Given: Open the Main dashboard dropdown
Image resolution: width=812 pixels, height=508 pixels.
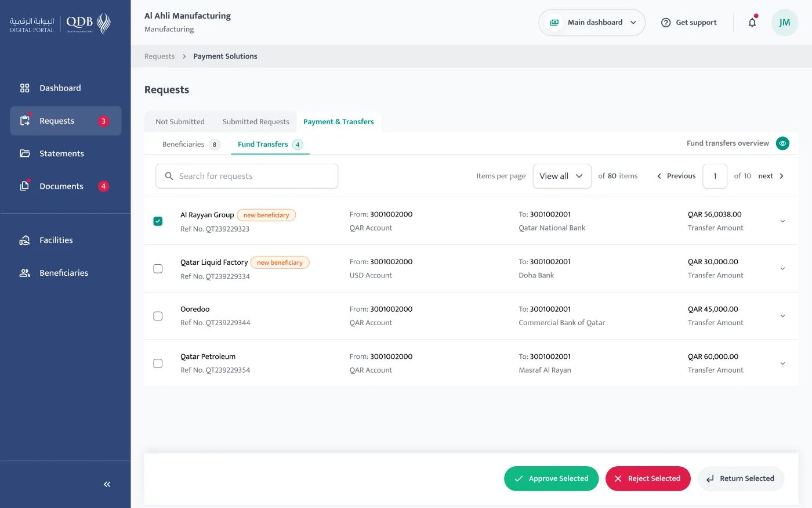Looking at the screenshot, I should (592, 23).
